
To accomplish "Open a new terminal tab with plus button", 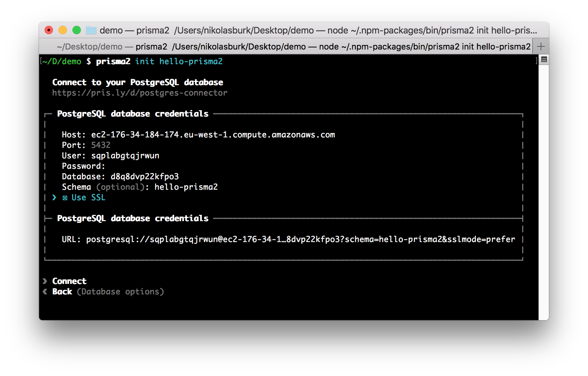I will click(541, 46).
